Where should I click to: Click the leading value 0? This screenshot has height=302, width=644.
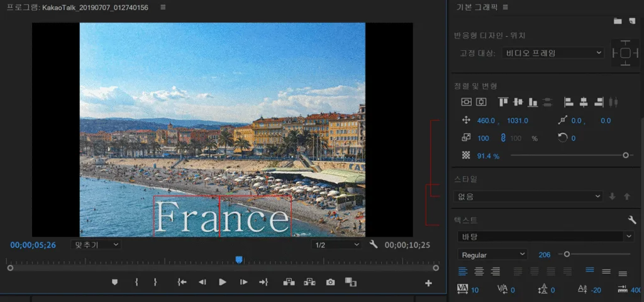(553, 290)
